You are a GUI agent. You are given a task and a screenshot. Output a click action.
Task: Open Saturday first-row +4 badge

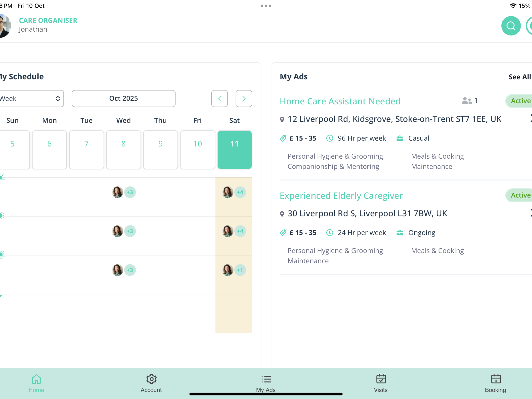[x=240, y=192]
